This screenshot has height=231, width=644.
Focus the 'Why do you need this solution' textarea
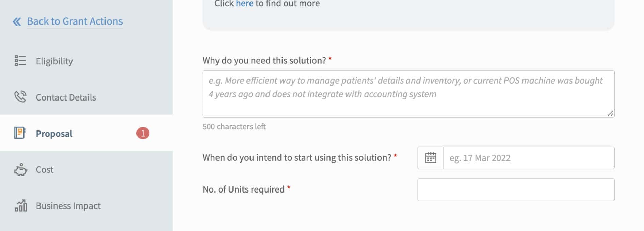pyautogui.click(x=408, y=94)
